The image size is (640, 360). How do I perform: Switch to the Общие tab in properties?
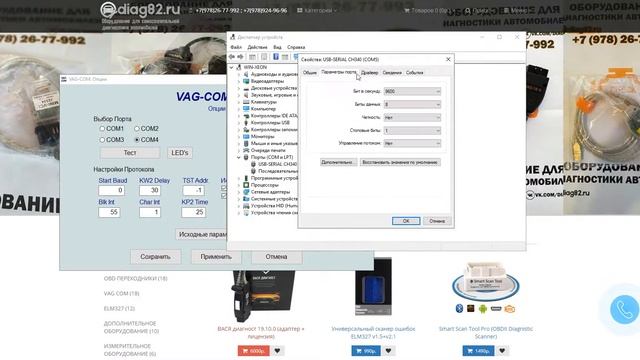click(x=309, y=73)
